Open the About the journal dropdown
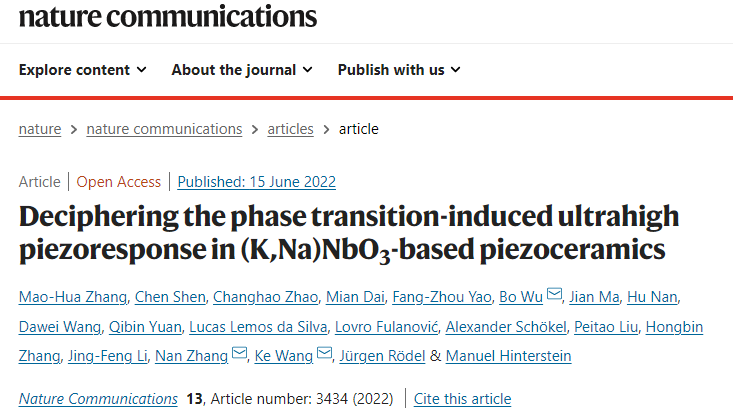The width and height of the screenshot is (733, 414). point(242,70)
